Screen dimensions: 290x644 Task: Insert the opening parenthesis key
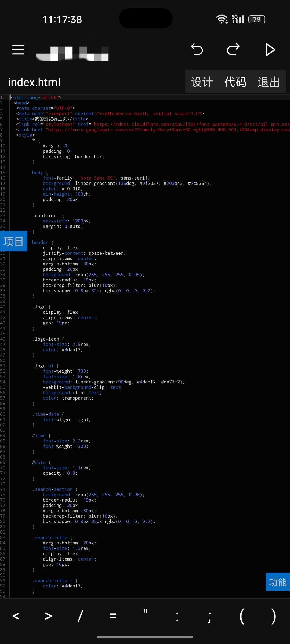click(242, 616)
